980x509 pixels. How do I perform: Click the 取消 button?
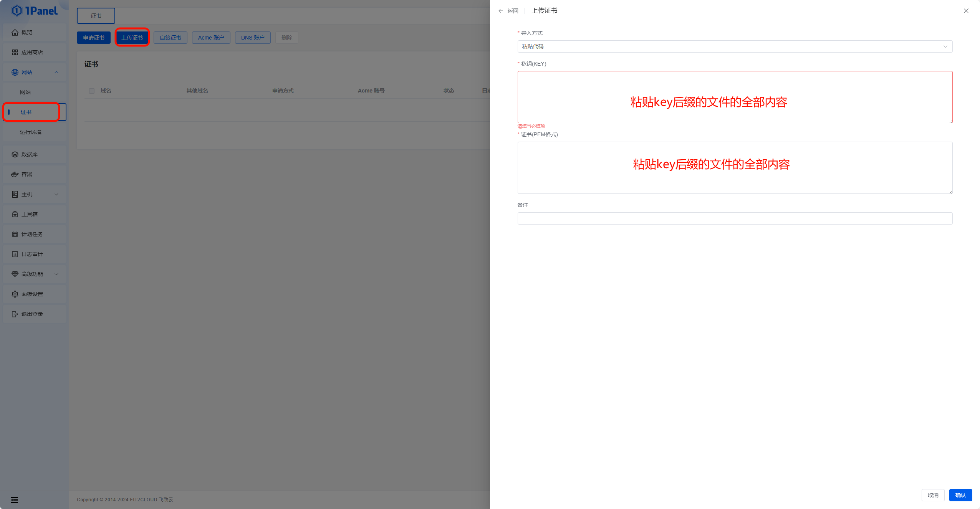point(933,495)
